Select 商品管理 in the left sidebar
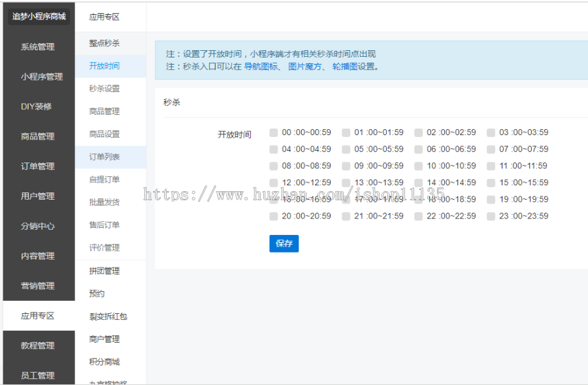 click(38, 136)
